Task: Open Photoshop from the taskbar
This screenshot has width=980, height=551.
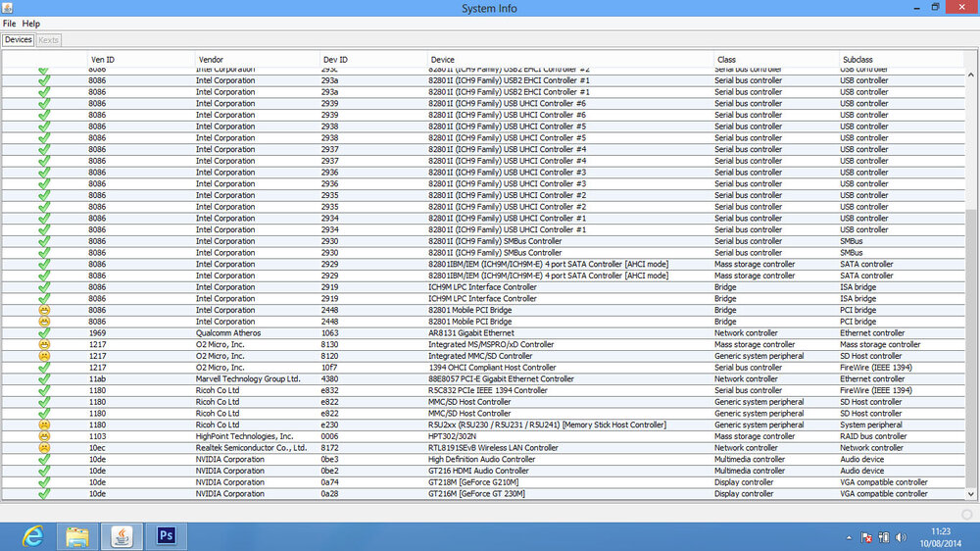Action: click(x=165, y=535)
